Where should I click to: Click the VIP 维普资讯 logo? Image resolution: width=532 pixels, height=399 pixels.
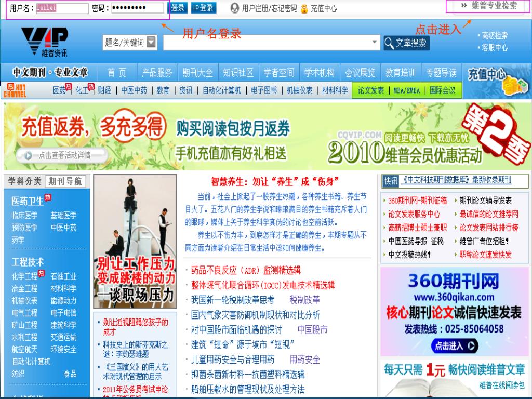[x=45, y=42]
